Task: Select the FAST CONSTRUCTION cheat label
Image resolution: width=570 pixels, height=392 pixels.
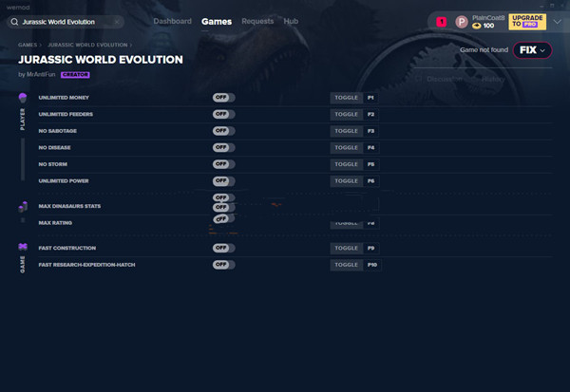Action: [x=67, y=248]
